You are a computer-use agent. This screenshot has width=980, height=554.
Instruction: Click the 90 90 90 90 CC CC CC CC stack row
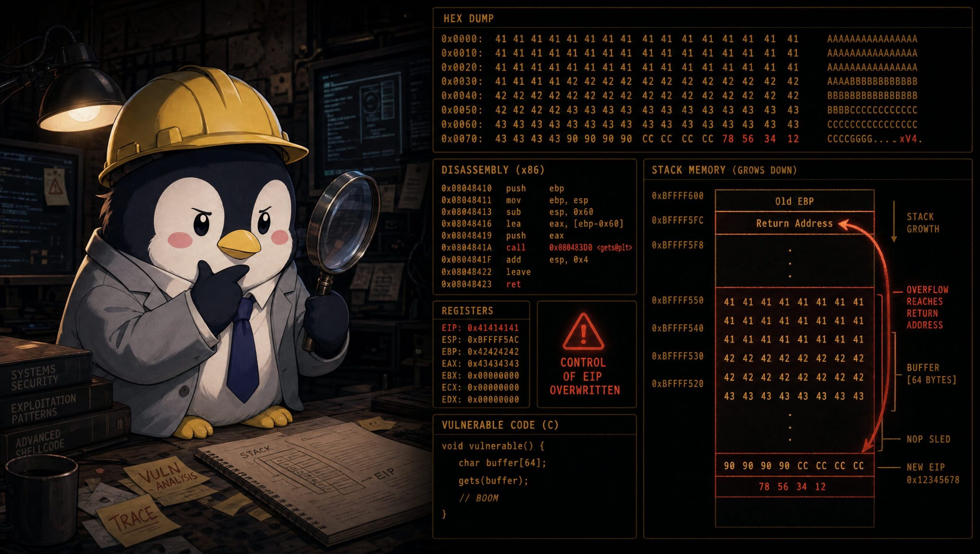(794, 466)
